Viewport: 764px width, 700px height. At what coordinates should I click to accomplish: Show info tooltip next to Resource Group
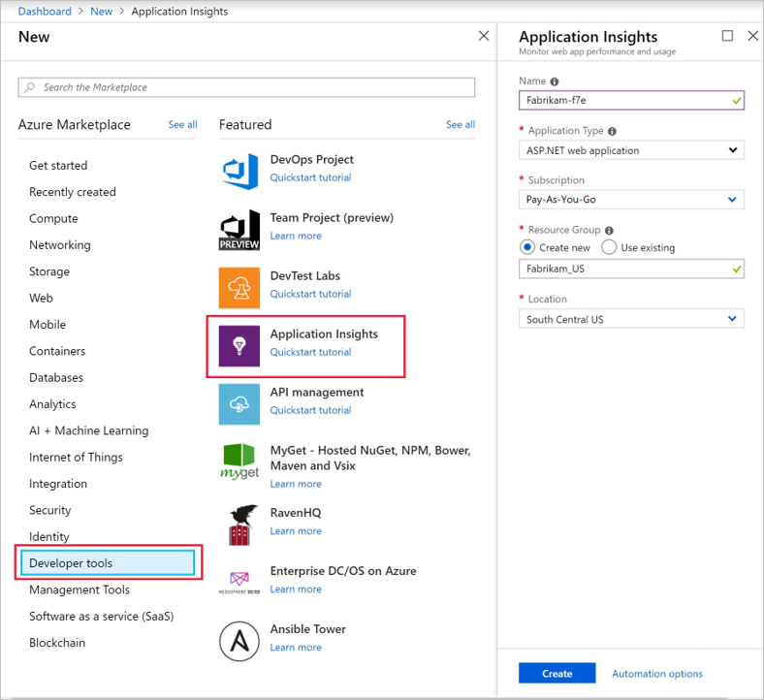(x=609, y=231)
